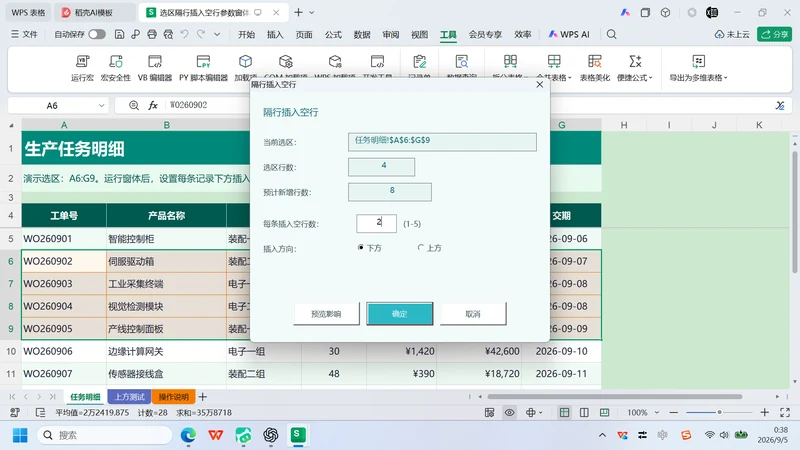800x450 pixels.
Task: Click zoom lookup icon beside fx
Action: [x=134, y=105]
